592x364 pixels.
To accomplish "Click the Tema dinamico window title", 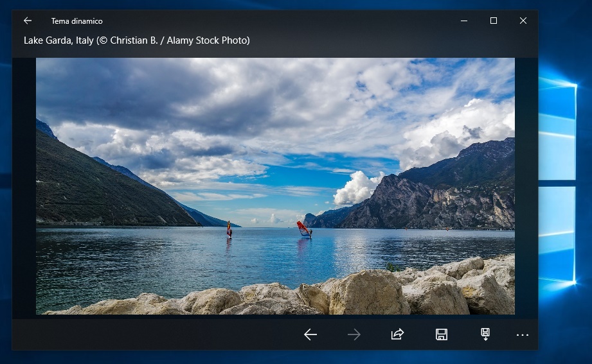I will pos(77,21).
